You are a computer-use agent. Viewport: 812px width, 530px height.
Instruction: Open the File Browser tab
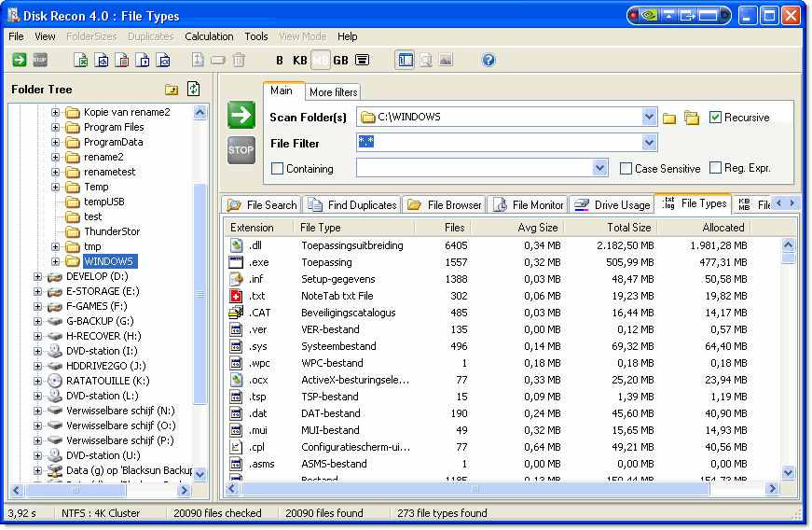tap(445, 205)
